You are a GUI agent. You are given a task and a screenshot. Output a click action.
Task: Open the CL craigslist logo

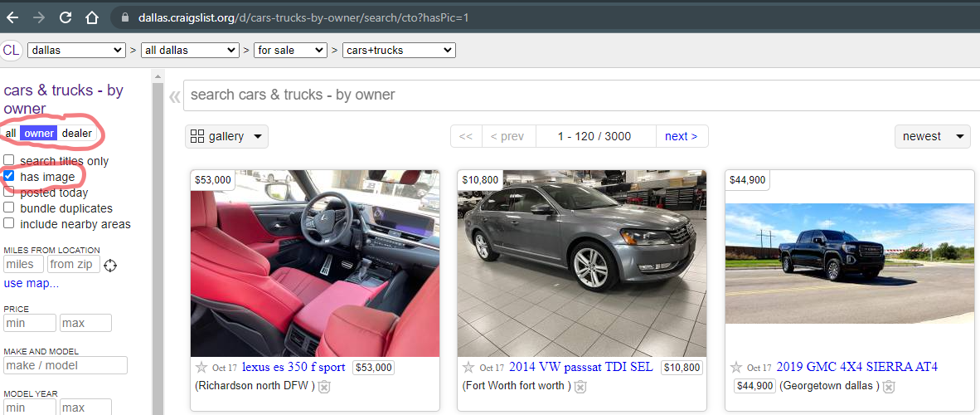pyautogui.click(x=12, y=50)
